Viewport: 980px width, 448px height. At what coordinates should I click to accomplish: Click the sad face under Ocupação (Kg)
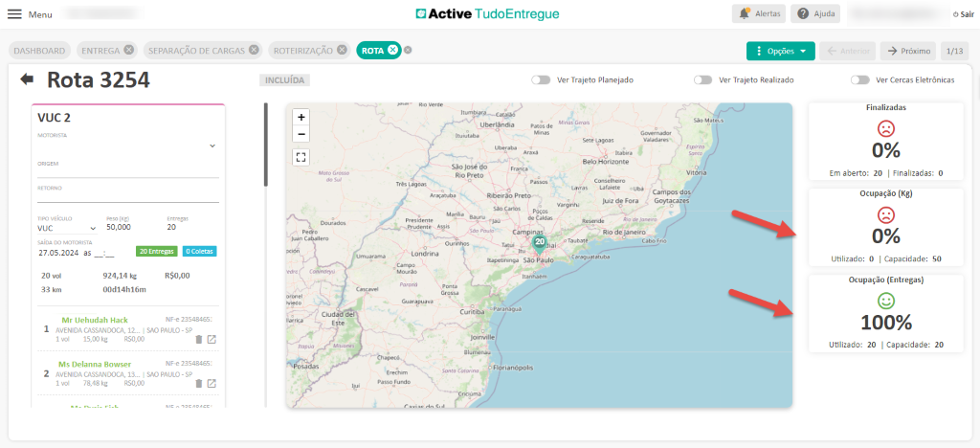(x=885, y=215)
